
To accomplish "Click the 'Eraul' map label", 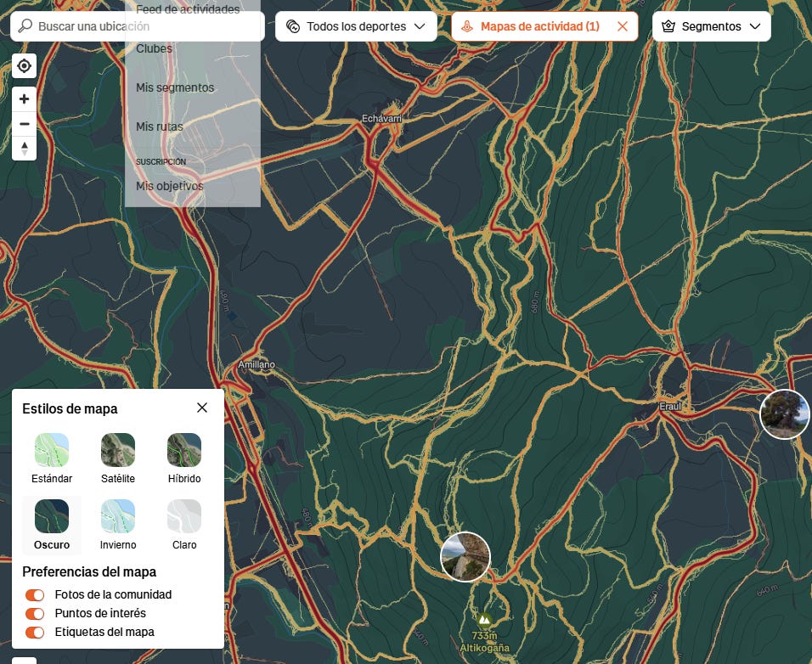I will [x=670, y=406].
